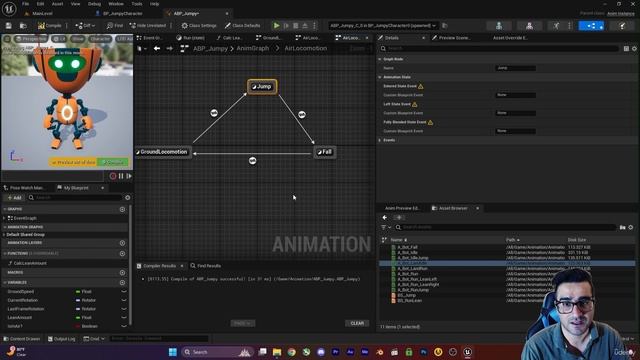Select the Fall state node

[325, 152]
